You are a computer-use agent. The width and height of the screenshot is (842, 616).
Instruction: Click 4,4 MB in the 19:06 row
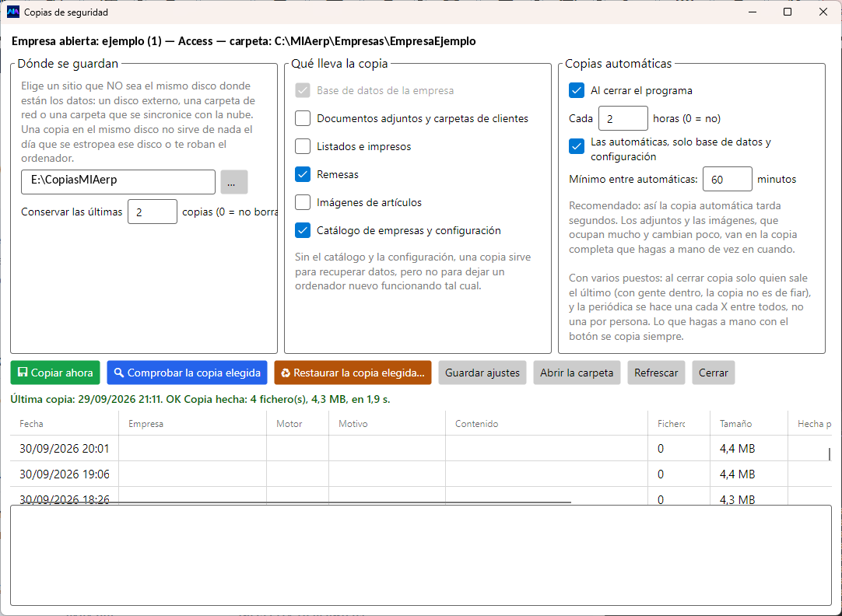click(737, 474)
